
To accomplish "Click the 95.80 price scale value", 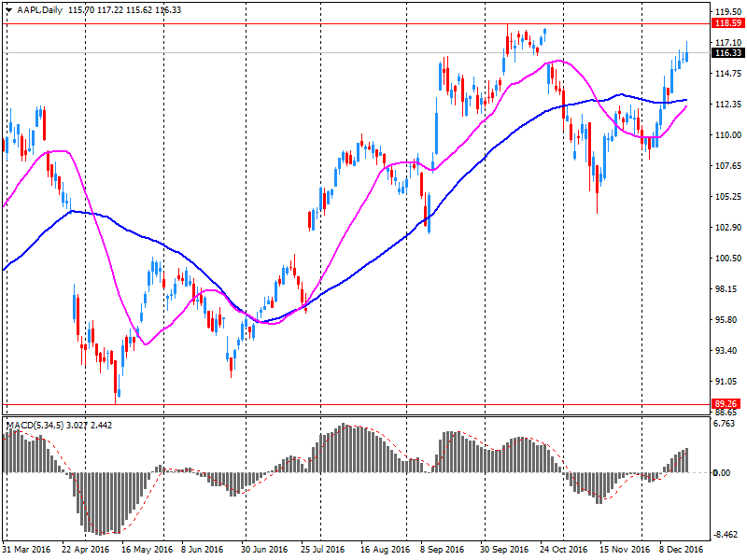I will [726, 320].
